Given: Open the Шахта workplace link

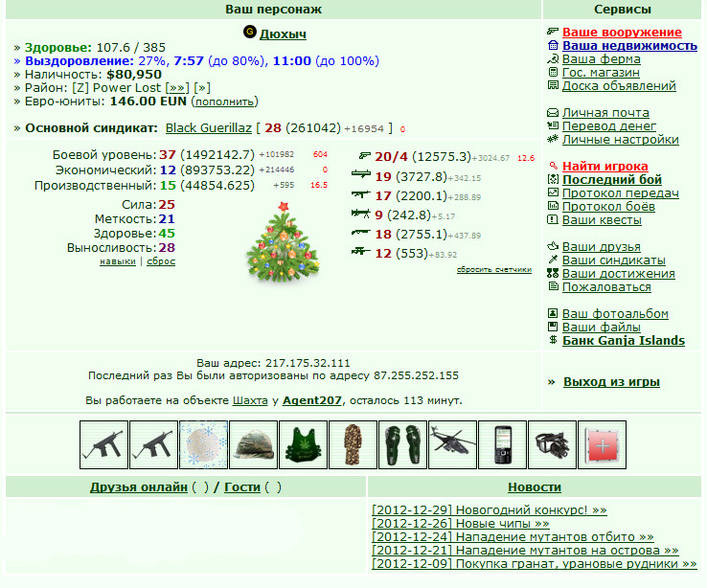Looking at the screenshot, I should (250, 400).
